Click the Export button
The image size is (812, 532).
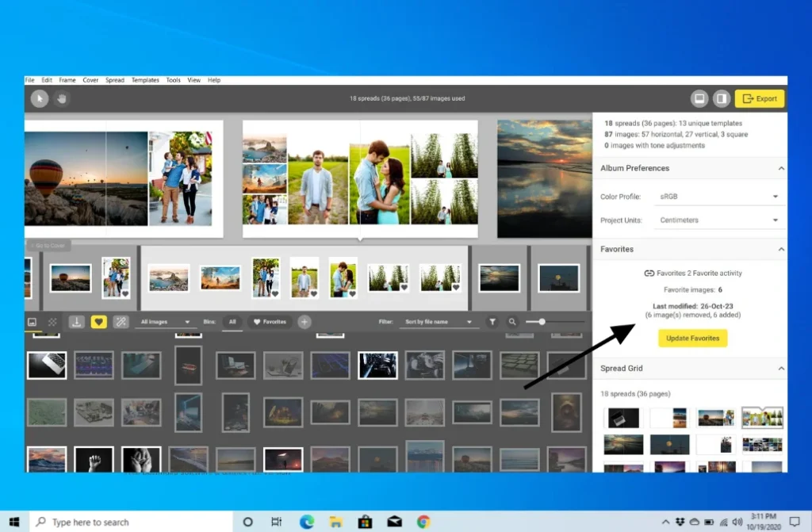759,98
